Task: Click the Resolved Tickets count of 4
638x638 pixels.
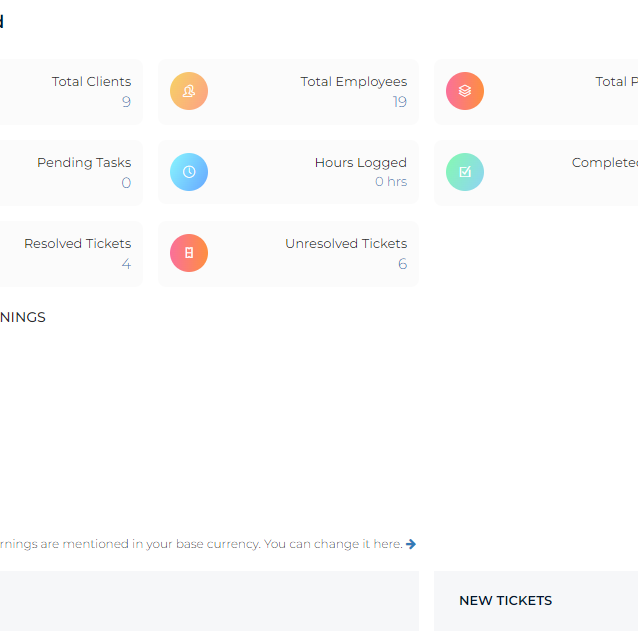Action: pos(126,264)
